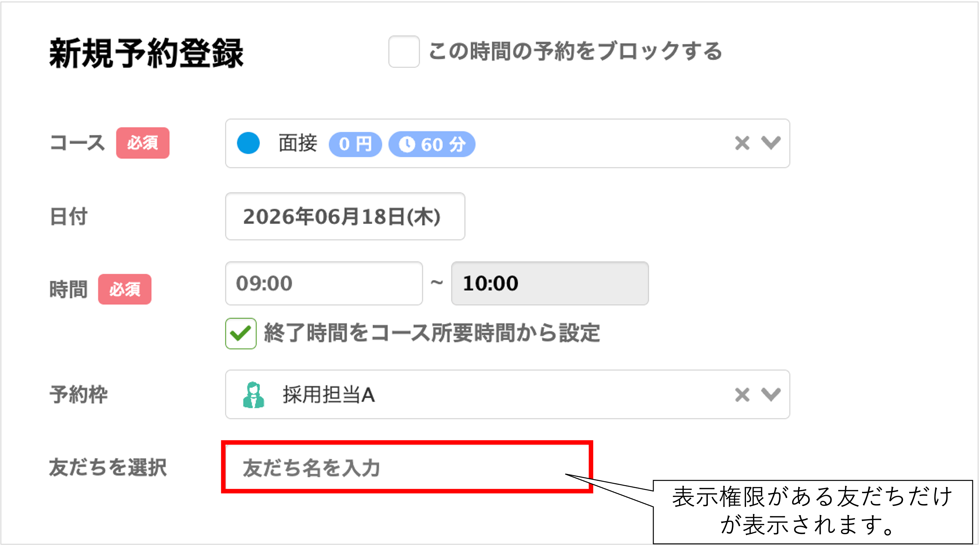Uncheck 終了時間をコース所要時間から設定 checkbox

point(241,334)
